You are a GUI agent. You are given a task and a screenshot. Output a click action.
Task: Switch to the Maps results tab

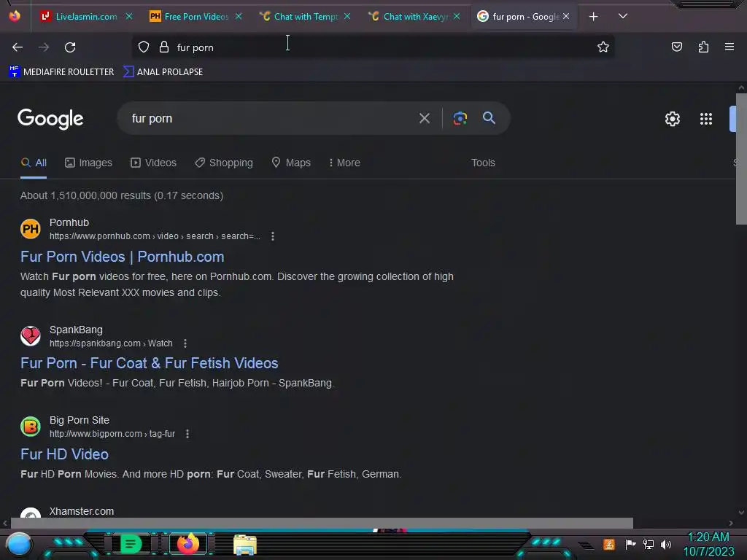[291, 163]
